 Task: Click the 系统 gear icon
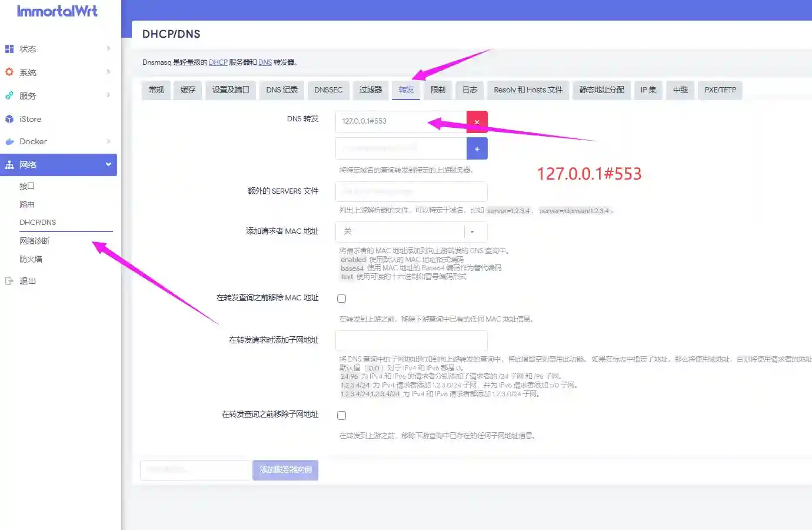[x=9, y=72]
